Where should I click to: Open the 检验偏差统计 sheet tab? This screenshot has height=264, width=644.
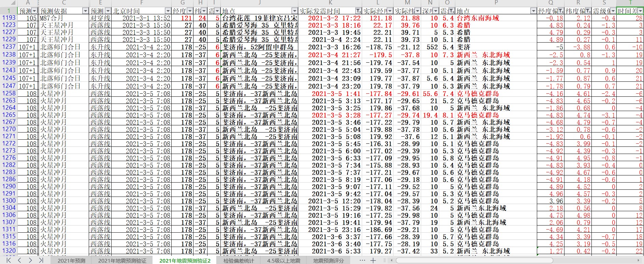pyautogui.click(x=239, y=261)
